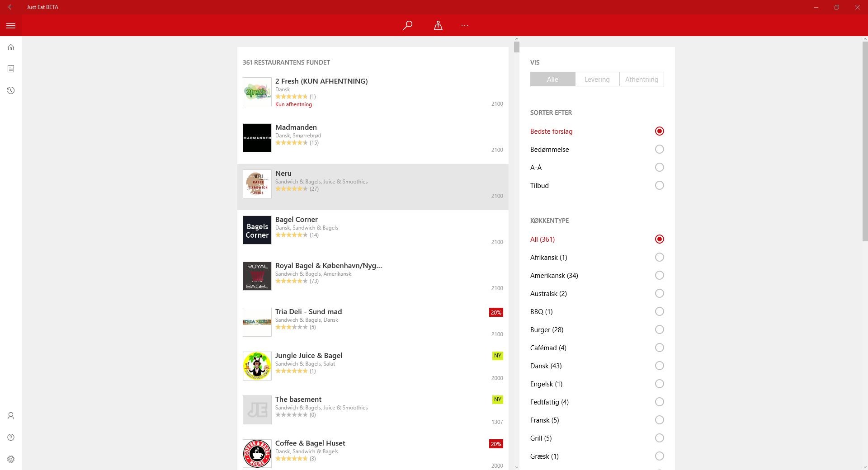Open Jungle Juice & Bagel name
Image resolution: width=868 pixels, height=470 pixels.
click(x=309, y=355)
